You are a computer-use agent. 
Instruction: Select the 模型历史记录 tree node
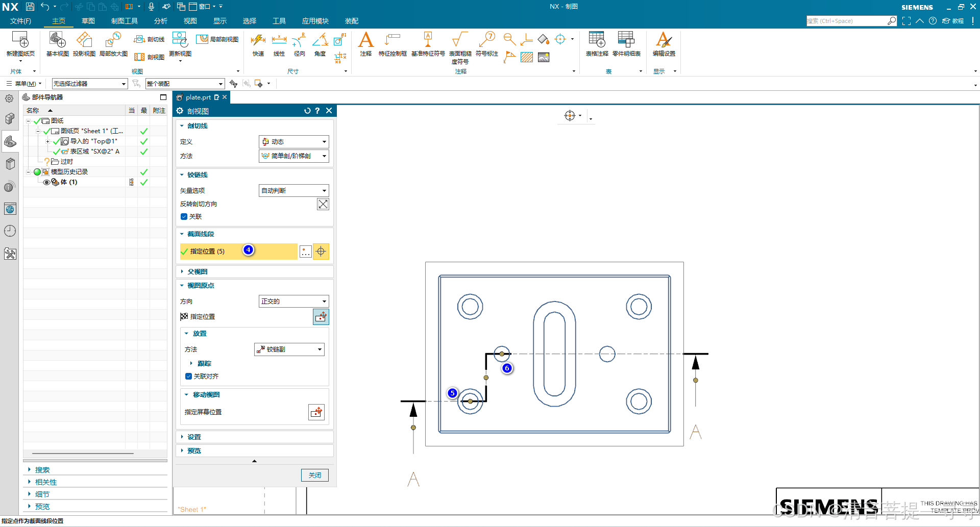click(69, 172)
